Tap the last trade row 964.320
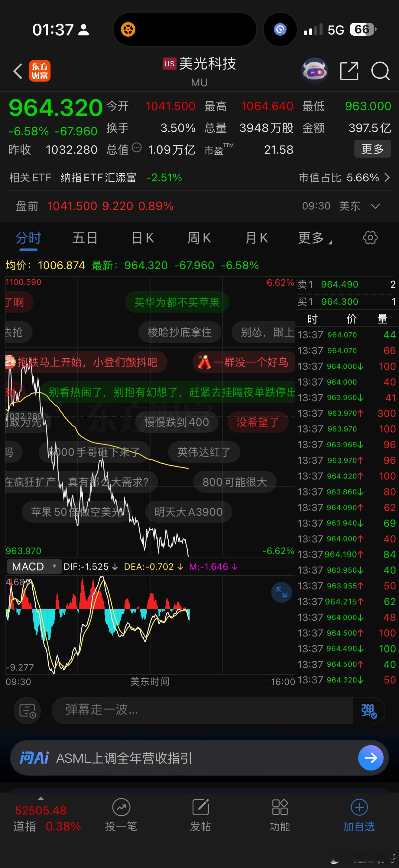The image size is (399, 868). [x=347, y=680]
